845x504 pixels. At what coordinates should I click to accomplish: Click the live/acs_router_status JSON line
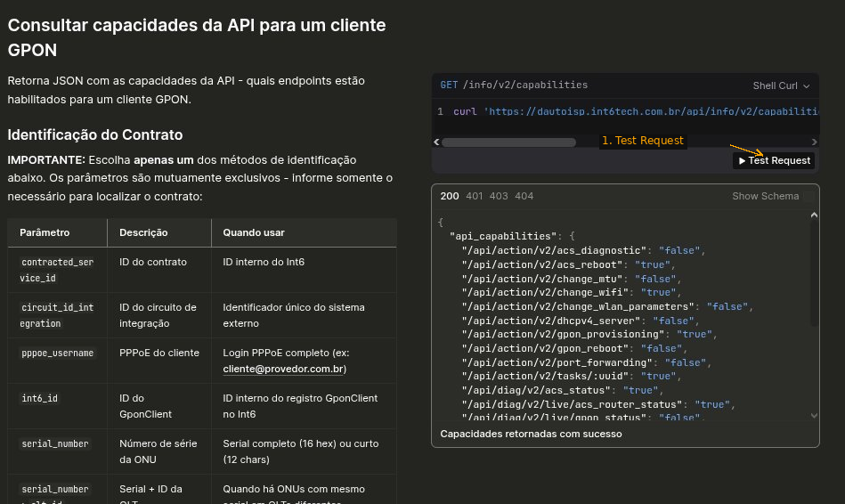point(598,404)
